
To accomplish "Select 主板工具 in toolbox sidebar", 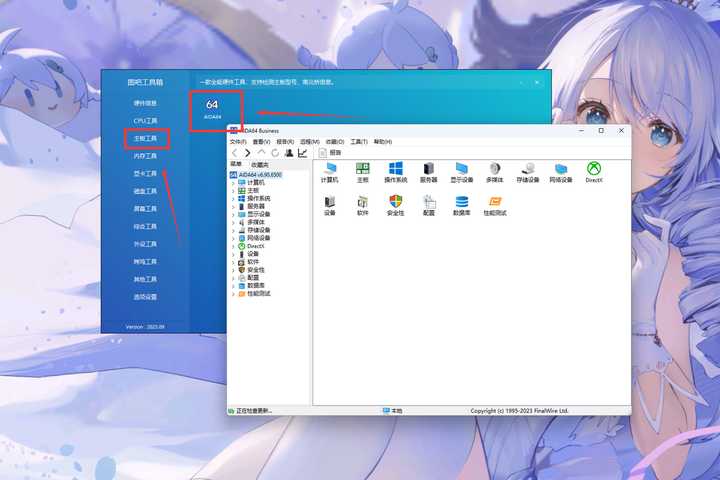I will click(x=145, y=139).
